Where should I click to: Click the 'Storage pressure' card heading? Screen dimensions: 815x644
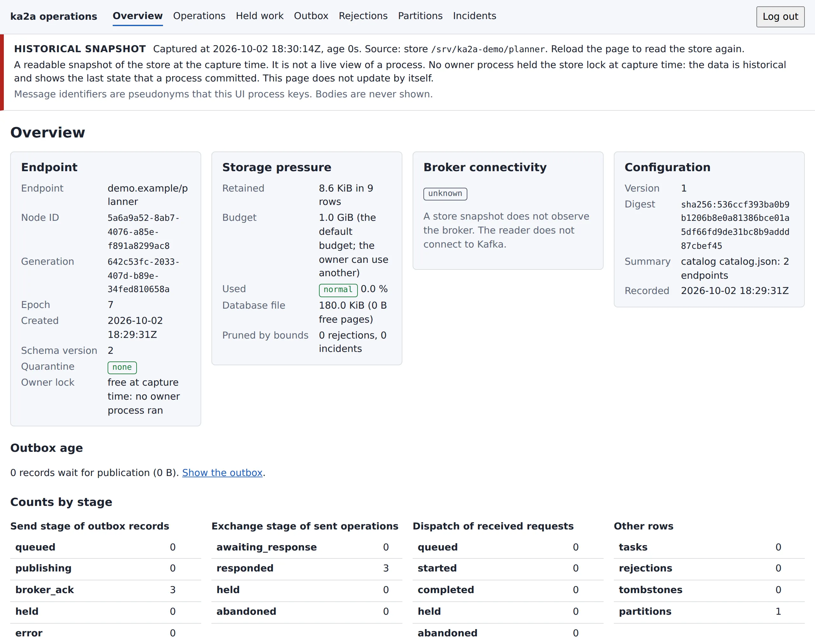coord(277,167)
